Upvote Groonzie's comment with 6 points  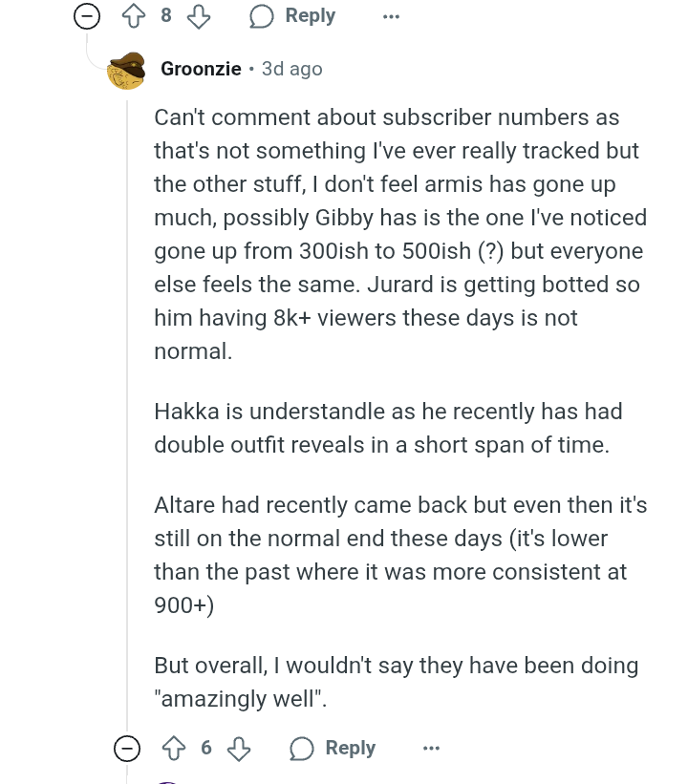click(x=173, y=749)
